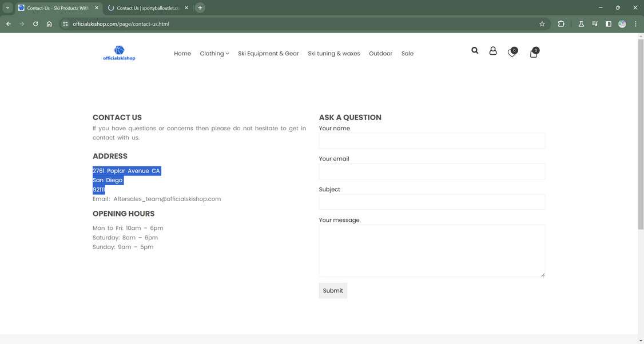644x344 pixels.
Task: Close the sportyballoutlet tab
Action: [186, 8]
